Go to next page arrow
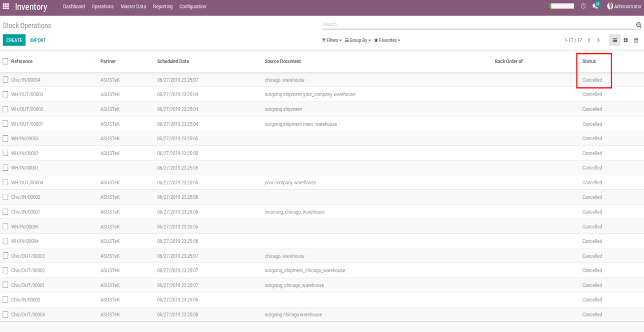The height and width of the screenshot is (332, 644). coord(598,41)
